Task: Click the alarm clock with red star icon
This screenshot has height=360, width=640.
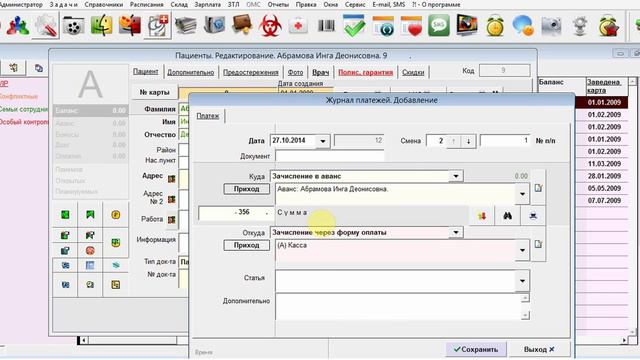Action: 608,26
